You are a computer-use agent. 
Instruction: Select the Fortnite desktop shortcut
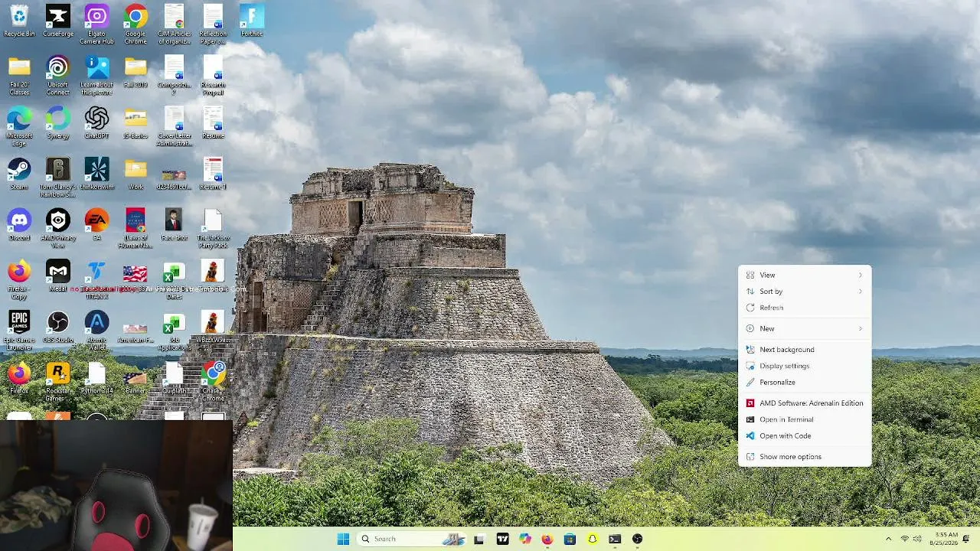(x=252, y=21)
